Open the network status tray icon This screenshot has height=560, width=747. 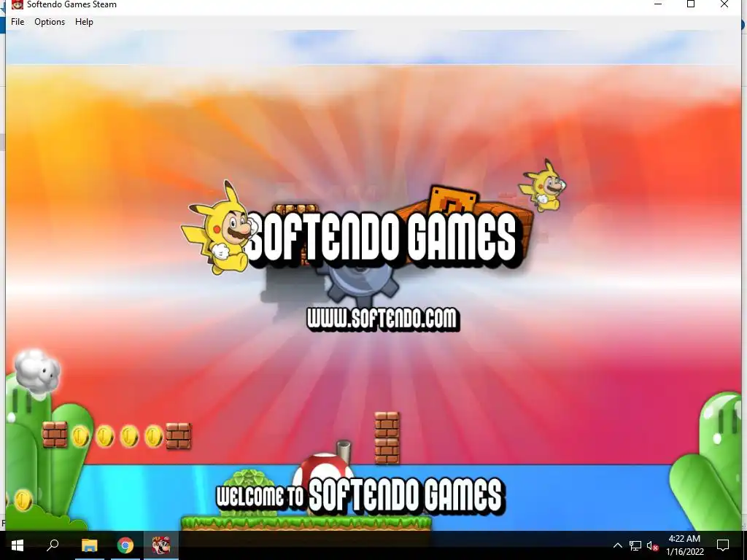(x=635, y=545)
